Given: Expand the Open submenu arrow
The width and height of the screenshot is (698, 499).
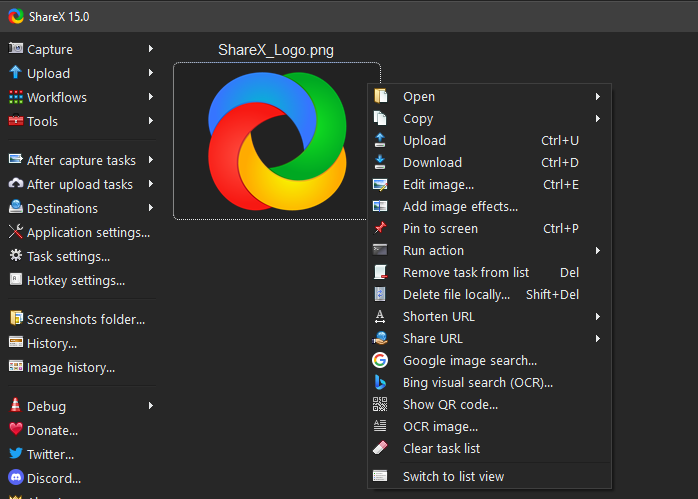Looking at the screenshot, I should [x=597, y=96].
